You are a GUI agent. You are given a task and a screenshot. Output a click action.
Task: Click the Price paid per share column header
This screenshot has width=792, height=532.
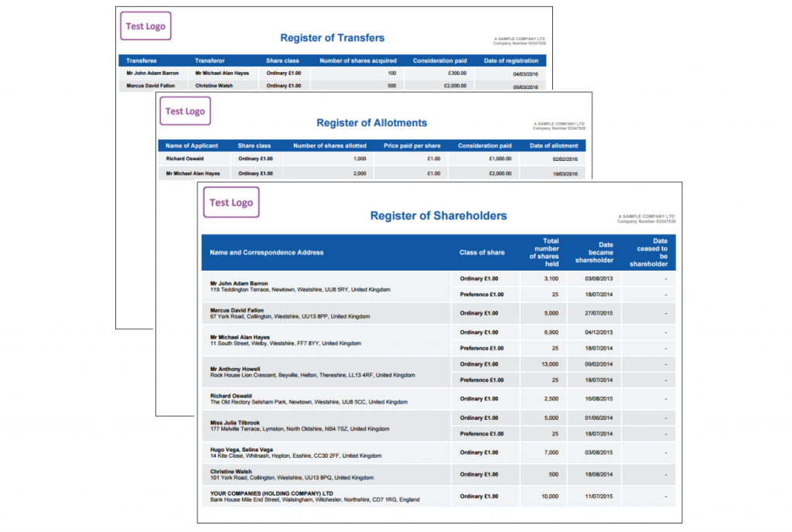[x=411, y=145]
